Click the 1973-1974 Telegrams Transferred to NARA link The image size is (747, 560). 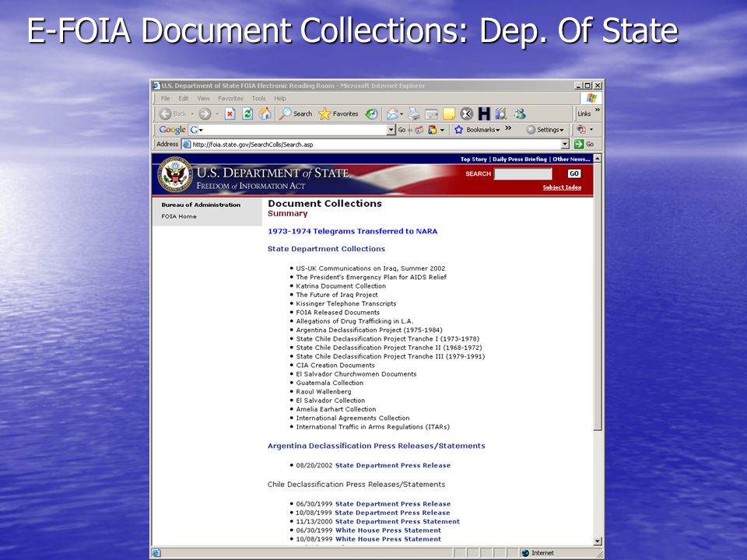pos(352,231)
